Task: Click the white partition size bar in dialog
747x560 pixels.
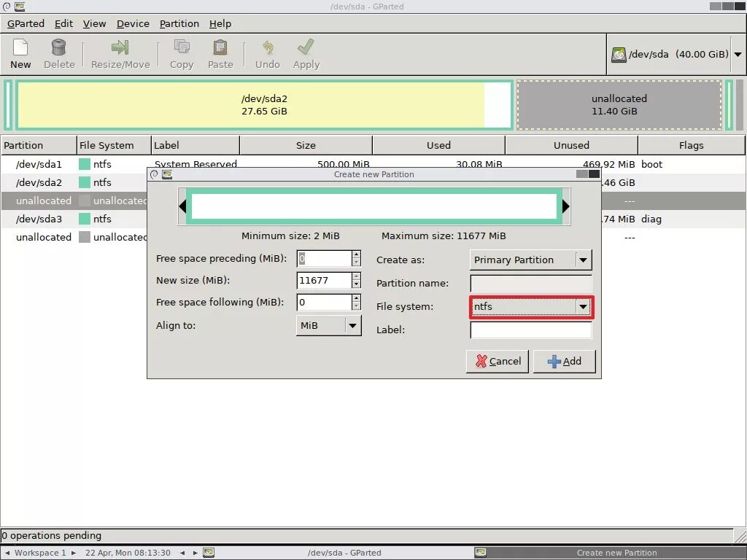Action: point(374,206)
